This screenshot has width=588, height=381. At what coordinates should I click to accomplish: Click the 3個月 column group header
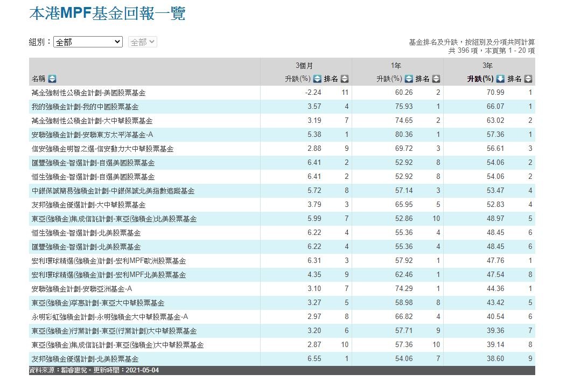[x=304, y=66]
